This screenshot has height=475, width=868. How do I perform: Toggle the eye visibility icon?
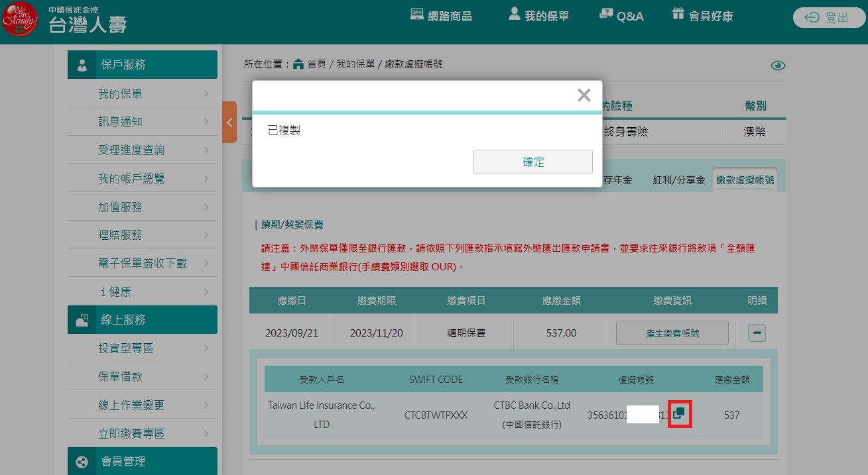point(778,66)
